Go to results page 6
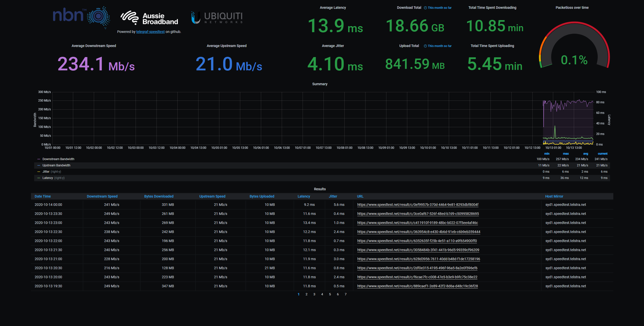Viewport: 644px width, 326px height. pyautogui.click(x=338, y=294)
